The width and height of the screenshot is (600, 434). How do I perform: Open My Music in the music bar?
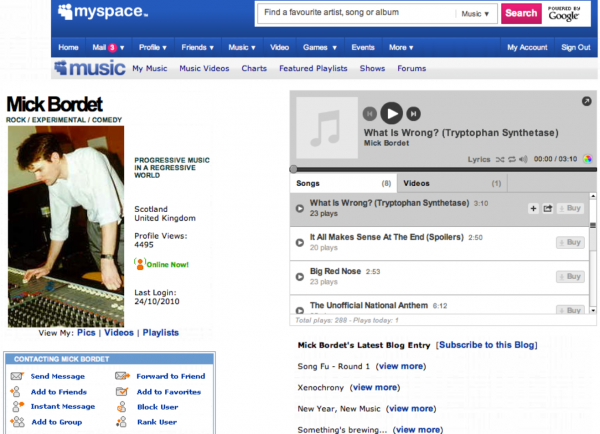pyautogui.click(x=150, y=69)
